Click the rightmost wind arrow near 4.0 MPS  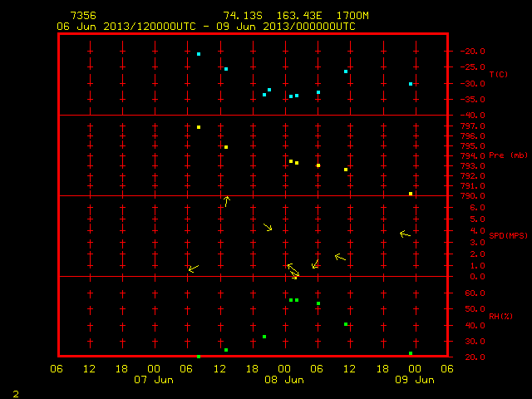(405, 234)
